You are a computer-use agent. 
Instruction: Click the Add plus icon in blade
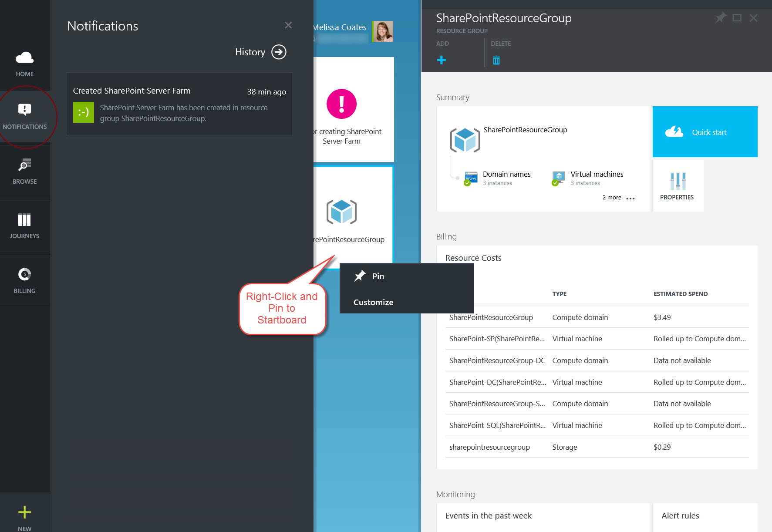click(442, 60)
